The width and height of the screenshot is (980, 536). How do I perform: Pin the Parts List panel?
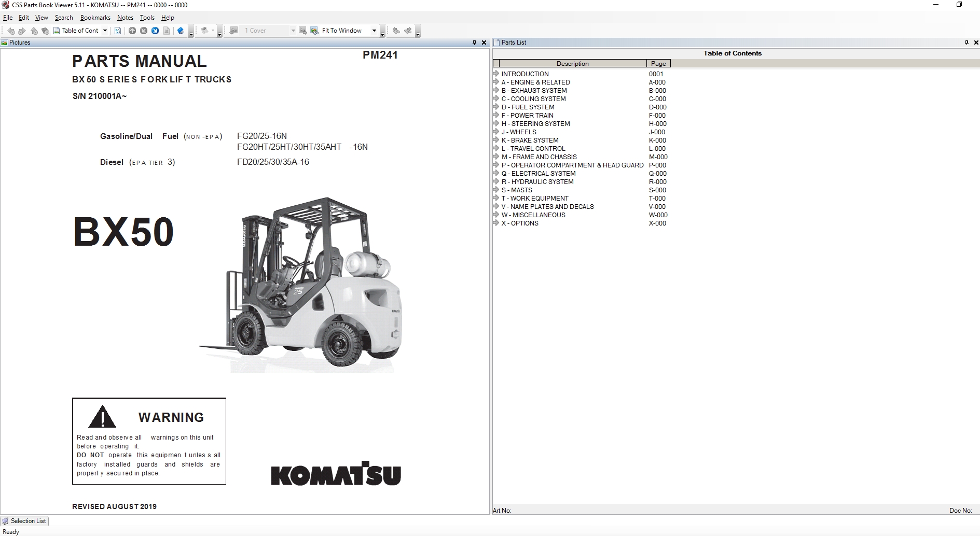click(x=967, y=43)
